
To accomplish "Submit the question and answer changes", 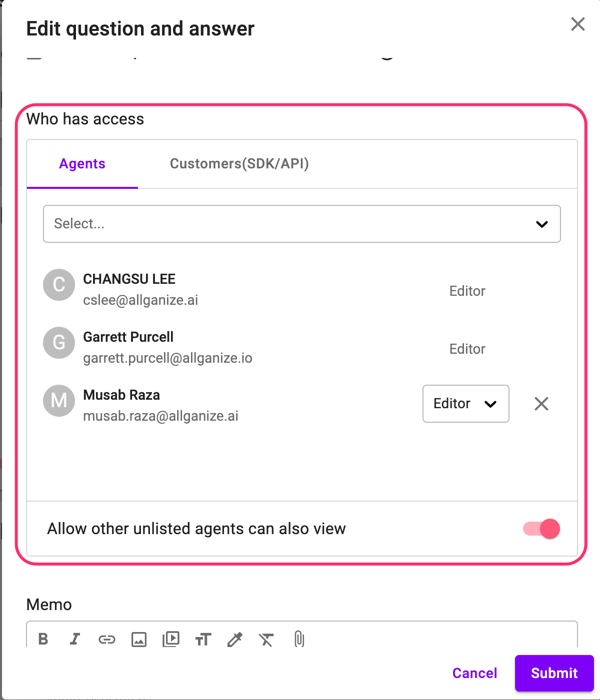I will 553,673.
